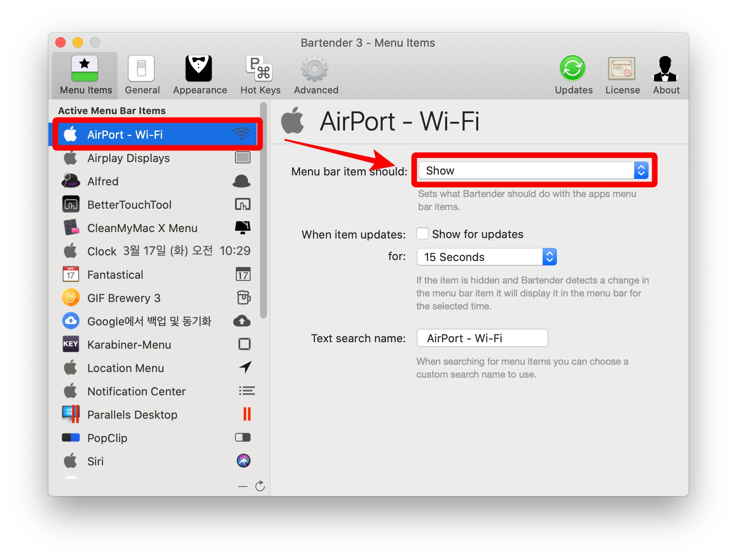Select Google backup and sync item

(154, 321)
